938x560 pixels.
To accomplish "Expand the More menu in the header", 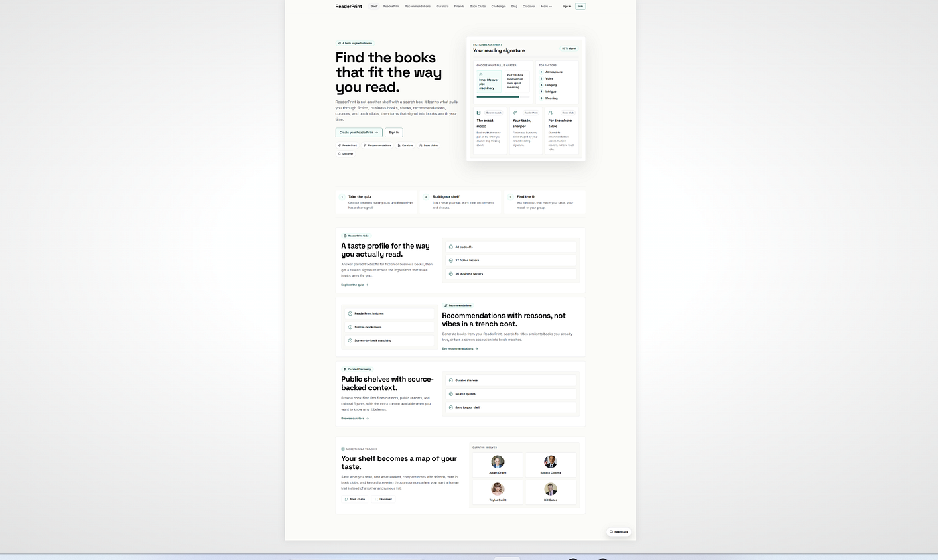I will (x=547, y=6).
